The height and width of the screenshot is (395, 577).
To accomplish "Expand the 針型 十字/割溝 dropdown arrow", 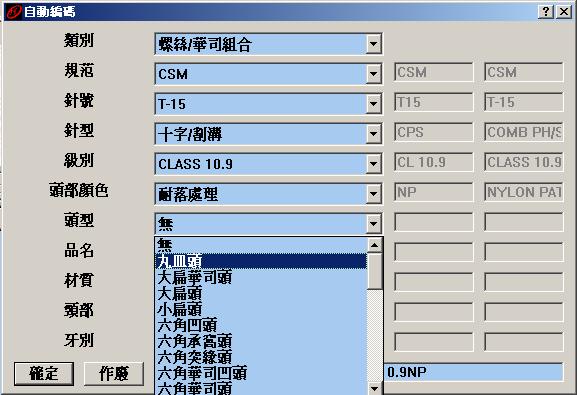I will click(x=373, y=134).
